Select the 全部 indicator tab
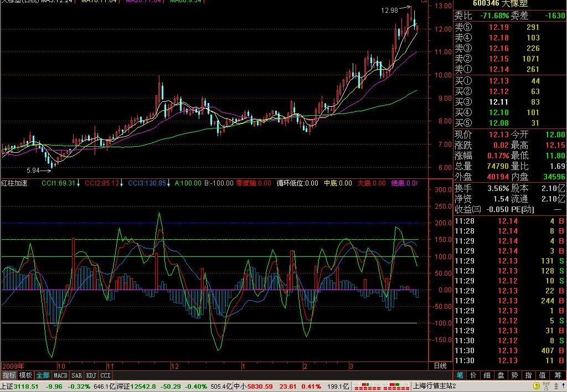 click(x=43, y=375)
